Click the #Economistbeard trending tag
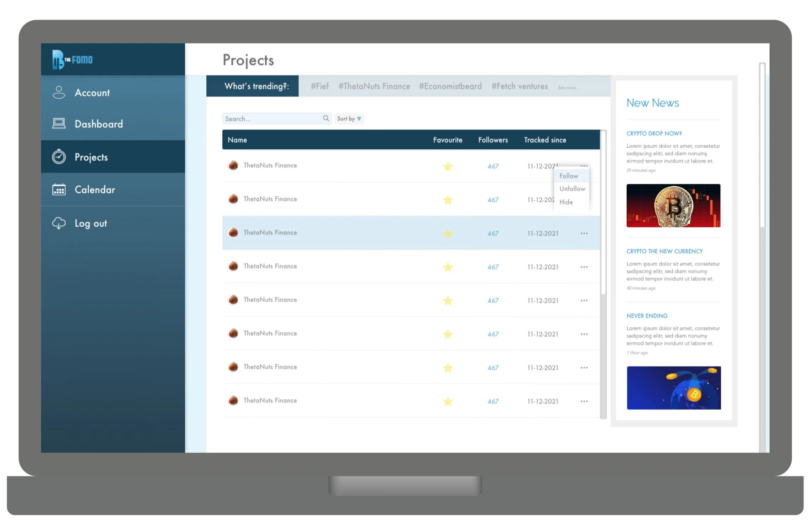 tap(450, 86)
